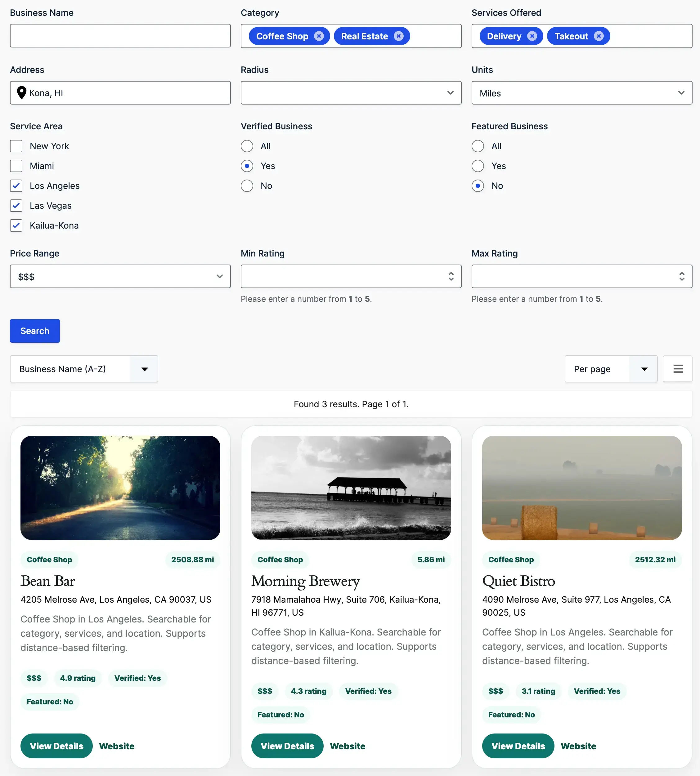Click the $$$ price badge on Bean Bar
Viewport: 700px width, 776px height.
(34, 678)
